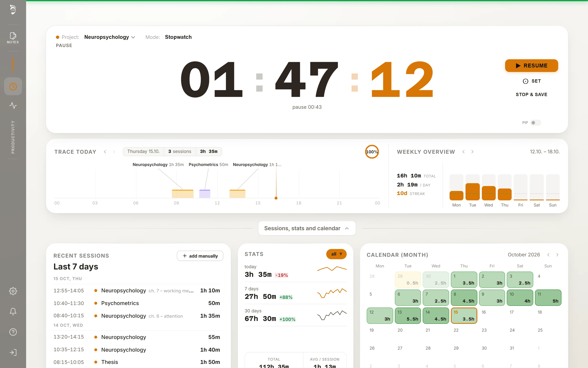Open the Thesis 08:15–10:05 session
Viewport: 588px width, 368px height.
tap(137, 362)
